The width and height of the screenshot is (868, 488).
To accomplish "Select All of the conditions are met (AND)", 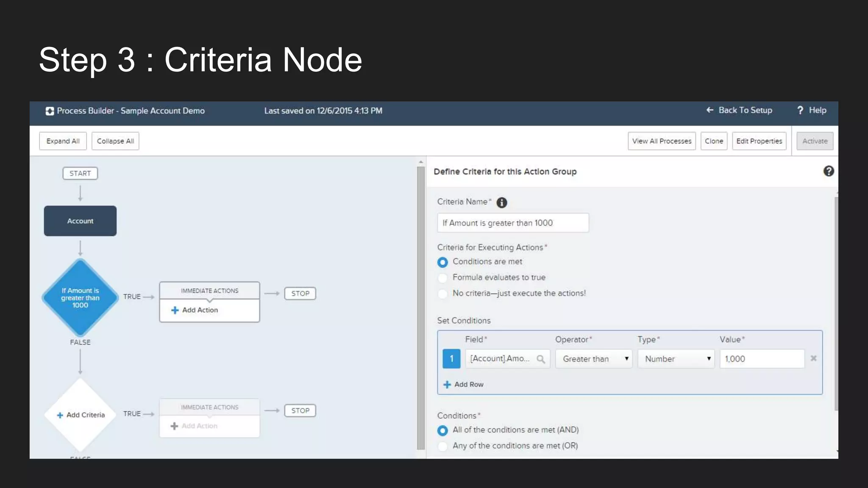I will click(442, 430).
